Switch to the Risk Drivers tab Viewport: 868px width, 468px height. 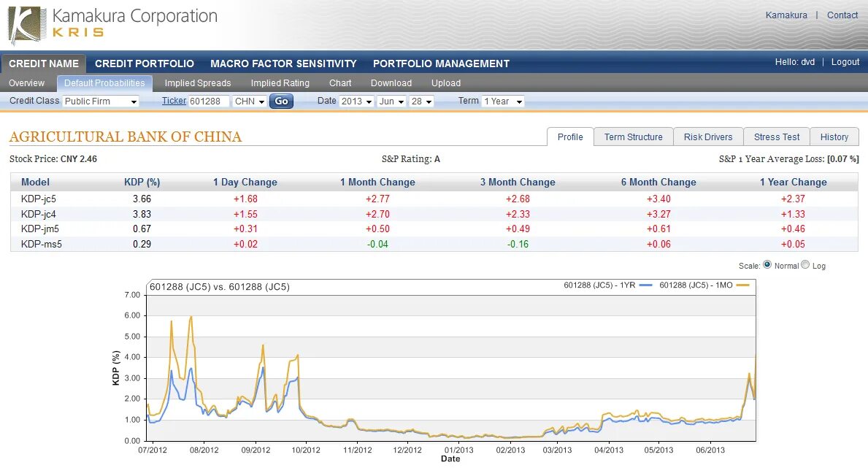pyautogui.click(x=708, y=137)
